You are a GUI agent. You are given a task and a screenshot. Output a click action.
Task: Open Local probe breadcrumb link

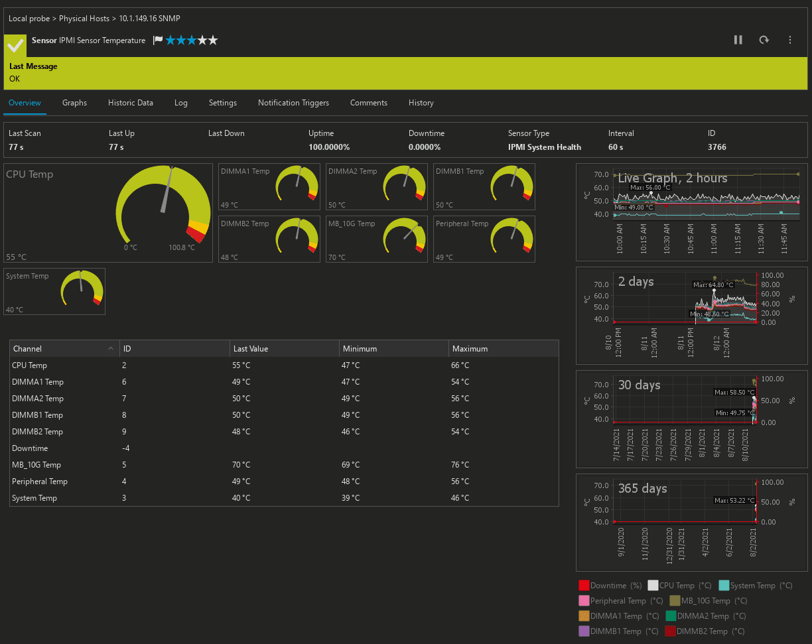click(29, 19)
